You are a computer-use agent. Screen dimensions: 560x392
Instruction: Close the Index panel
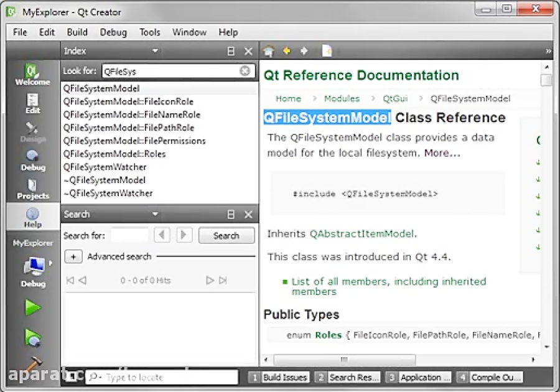point(248,52)
